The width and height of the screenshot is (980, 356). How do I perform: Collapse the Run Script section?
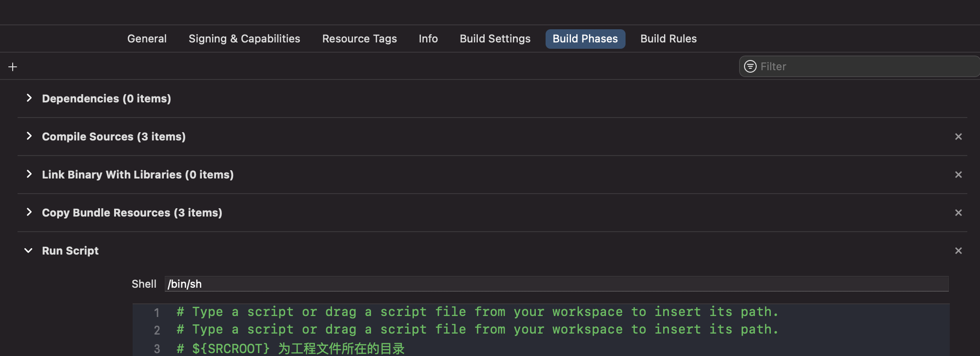pos(29,251)
